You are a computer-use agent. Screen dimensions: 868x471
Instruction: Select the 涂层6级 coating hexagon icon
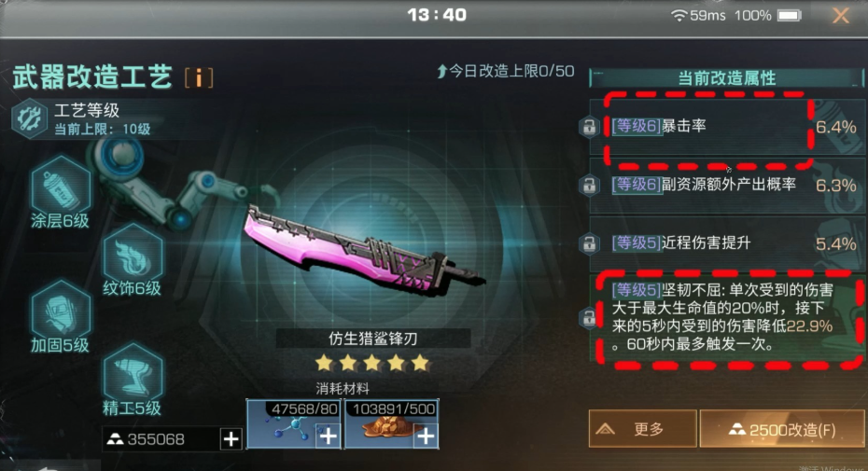click(x=61, y=185)
